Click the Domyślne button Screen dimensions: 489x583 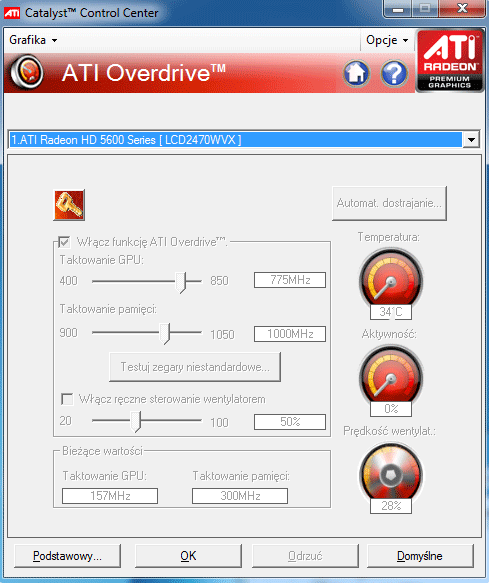point(420,556)
